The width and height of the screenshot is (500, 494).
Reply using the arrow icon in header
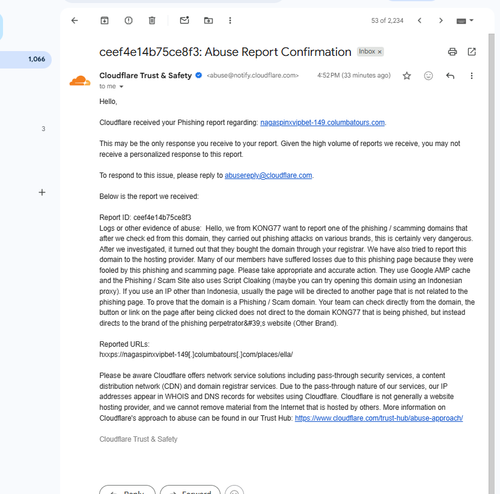pos(450,76)
